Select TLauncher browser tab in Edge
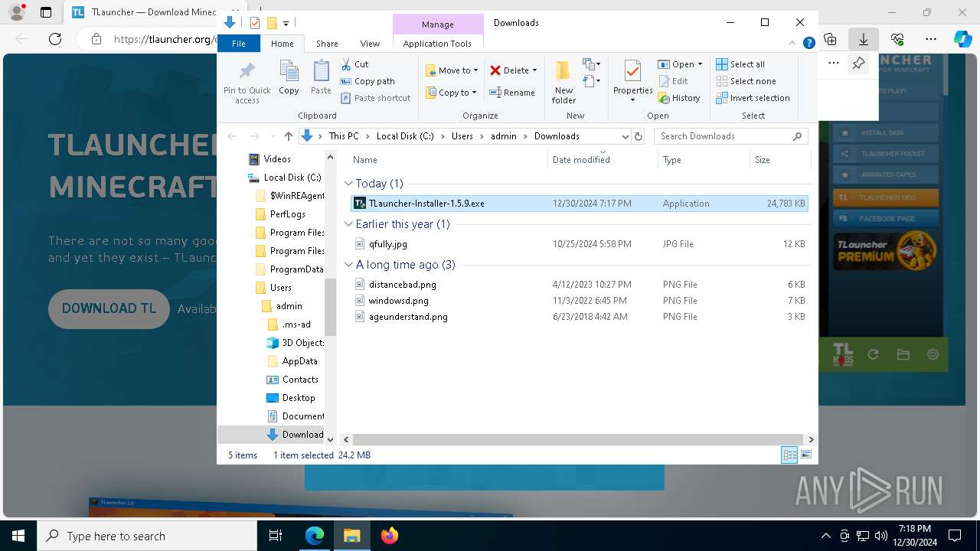Image resolution: width=980 pixels, height=551 pixels. (145, 12)
